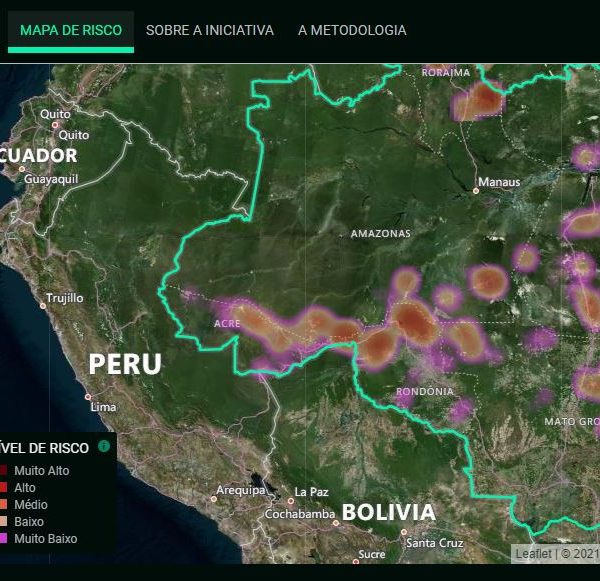
Task: Click the Manaus city marker
Action: 475,190
